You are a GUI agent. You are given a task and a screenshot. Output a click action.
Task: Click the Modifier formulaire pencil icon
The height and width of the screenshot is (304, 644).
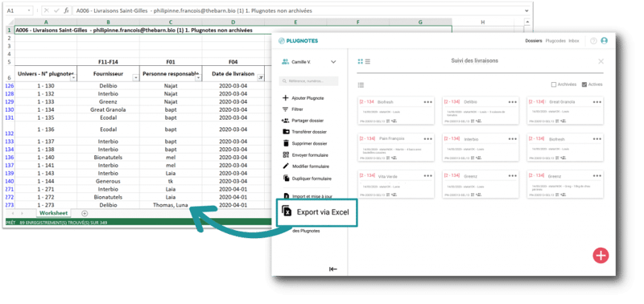coord(286,166)
